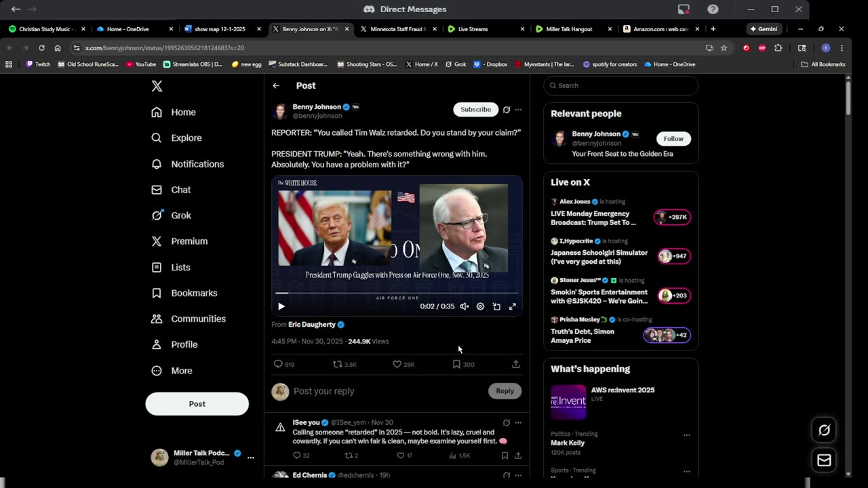The height and width of the screenshot is (488, 868).
Task: Open Miller Talk Podcast account options menu
Action: point(250,457)
